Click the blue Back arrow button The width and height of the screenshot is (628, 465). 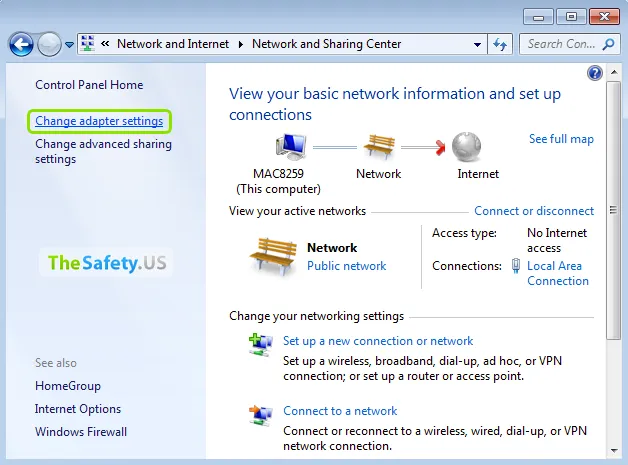(21, 44)
